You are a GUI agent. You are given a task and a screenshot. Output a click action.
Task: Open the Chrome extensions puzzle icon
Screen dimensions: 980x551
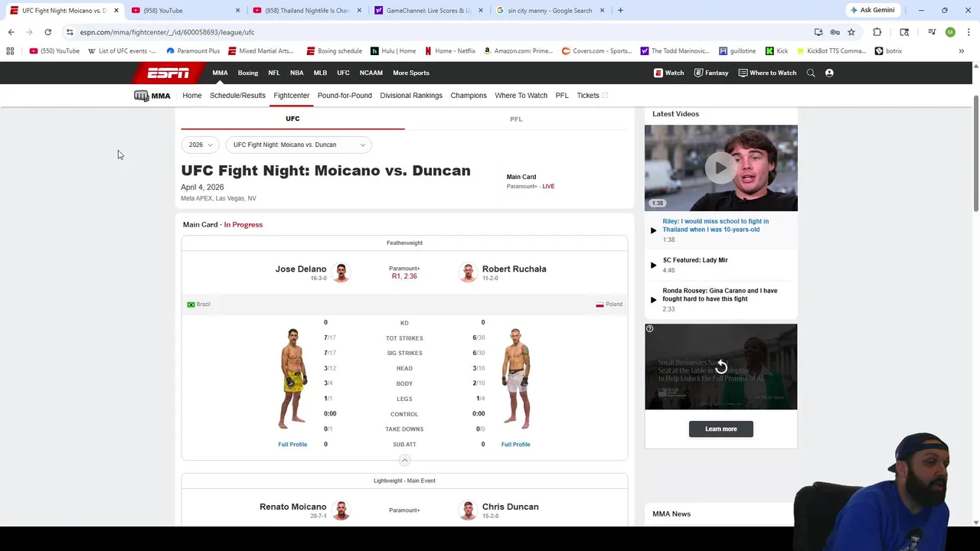pyautogui.click(x=877, y=32)
